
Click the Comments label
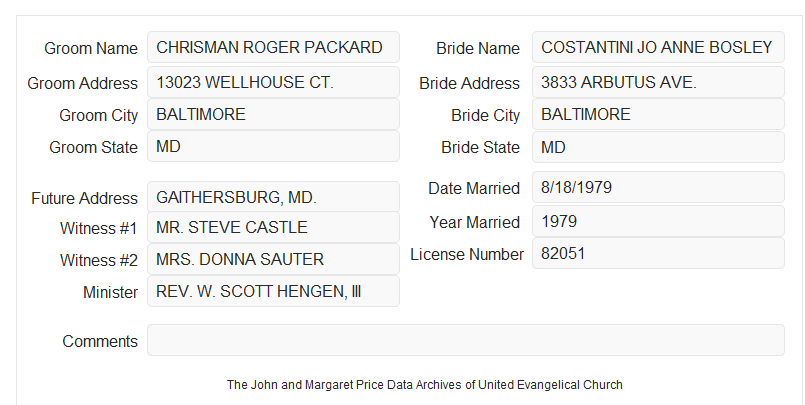pyautogui.click(x=100, y=341)
